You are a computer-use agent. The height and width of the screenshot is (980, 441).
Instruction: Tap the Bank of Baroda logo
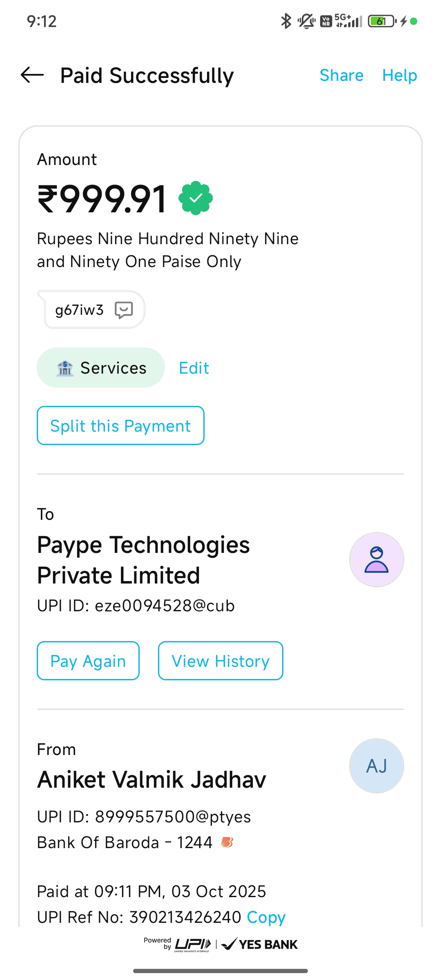click(227, 842)
